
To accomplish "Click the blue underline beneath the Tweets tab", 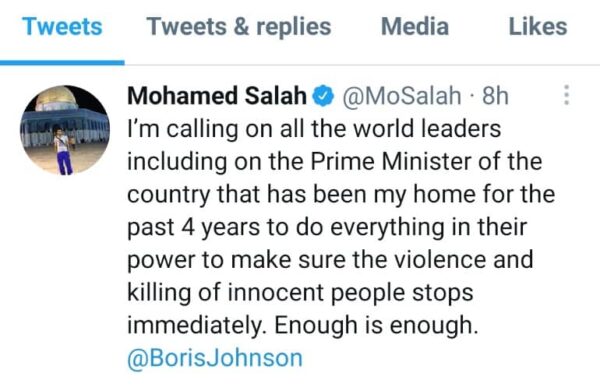I will (62, 62).
